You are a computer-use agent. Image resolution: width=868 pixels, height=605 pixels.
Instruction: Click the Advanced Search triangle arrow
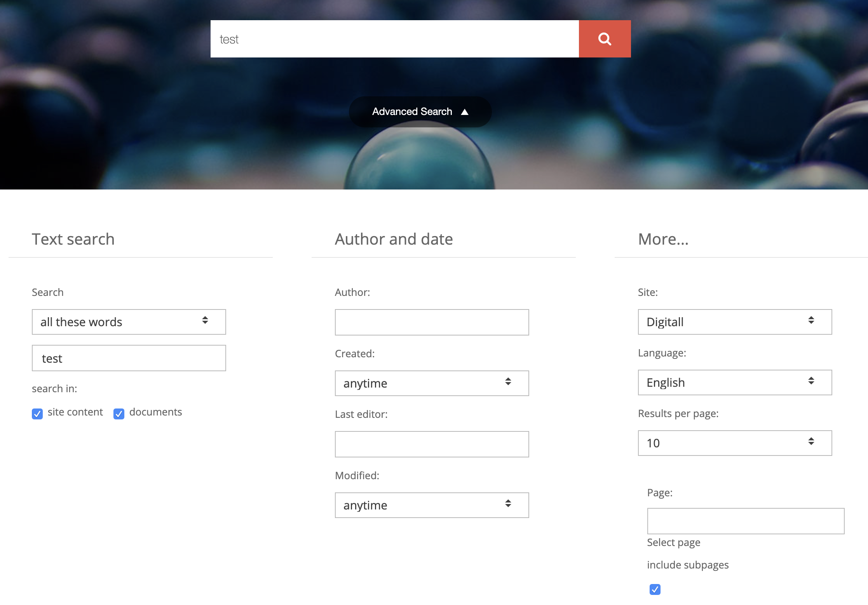coord(465,112)
